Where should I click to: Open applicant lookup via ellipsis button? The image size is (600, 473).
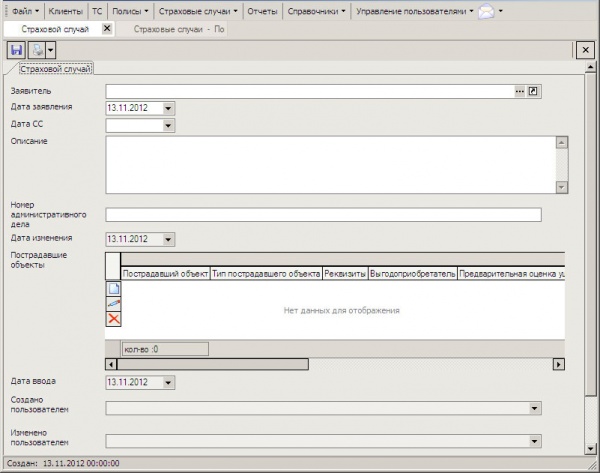[x=519, y=91]
